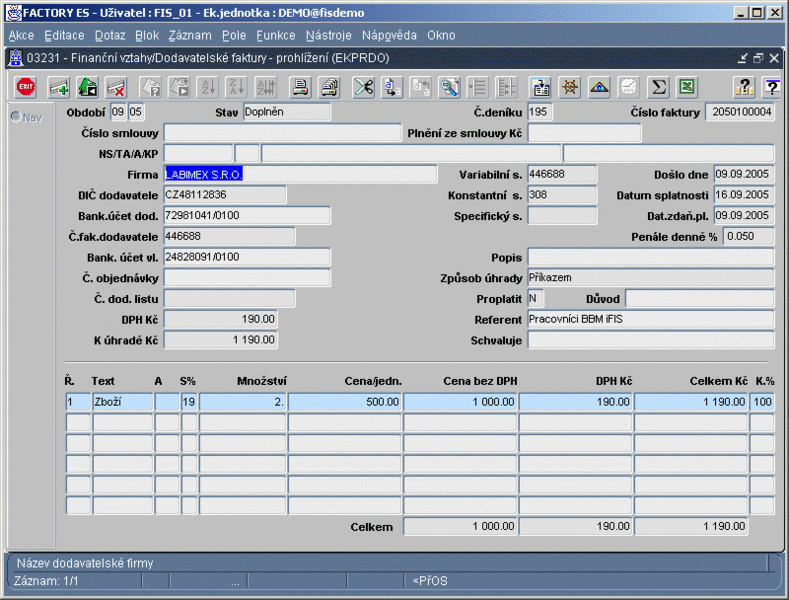Click the Proplatit field showing N
The width and height of the screenshot is (789, 600).
pos(536,298)
